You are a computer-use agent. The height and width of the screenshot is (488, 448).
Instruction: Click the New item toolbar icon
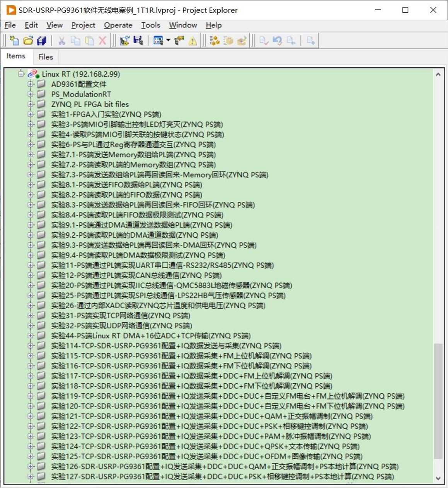[14, 40]
